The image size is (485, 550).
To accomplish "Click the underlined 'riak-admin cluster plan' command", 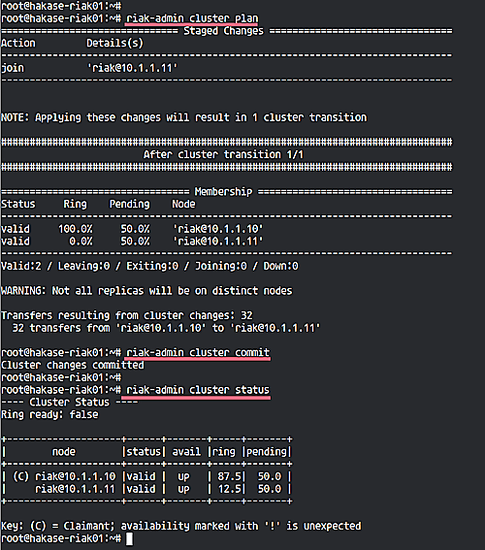I will click(192, 18).
